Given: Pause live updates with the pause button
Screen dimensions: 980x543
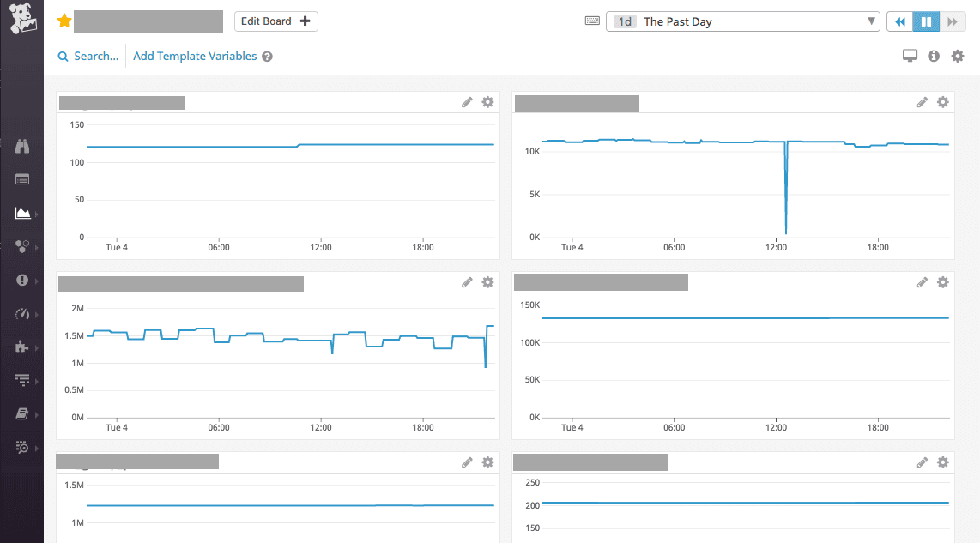Looking at the screenshot, I should tap(927, 21).
